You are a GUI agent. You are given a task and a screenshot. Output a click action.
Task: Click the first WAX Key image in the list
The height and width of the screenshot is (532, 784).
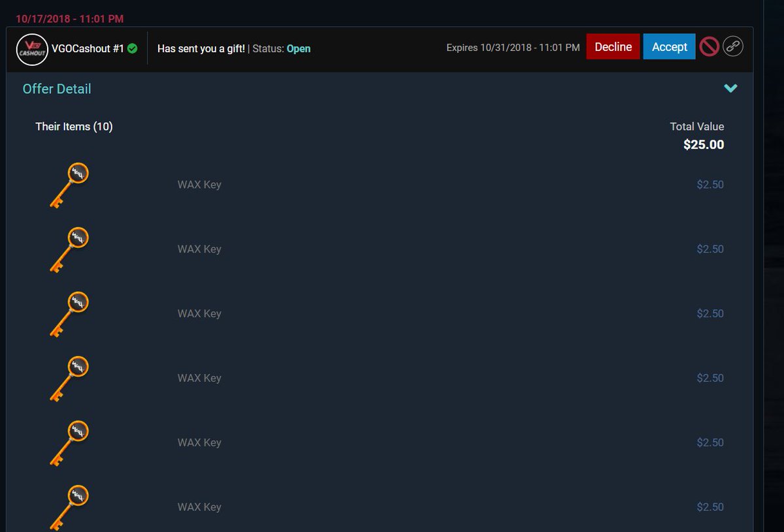point(69,185)
